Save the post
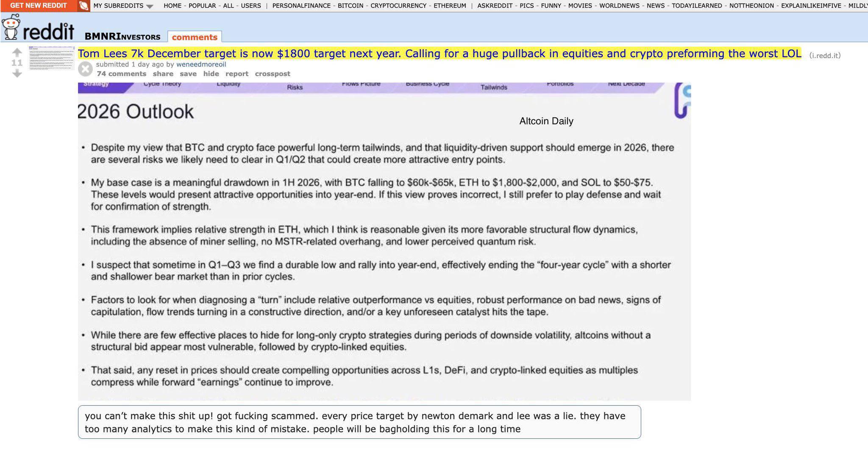868x449 pixels. pos(188,74)
